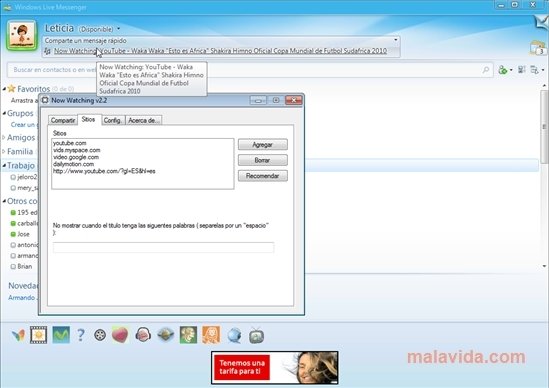Open the sun film-frame photo icon

(x=39, y=335)
